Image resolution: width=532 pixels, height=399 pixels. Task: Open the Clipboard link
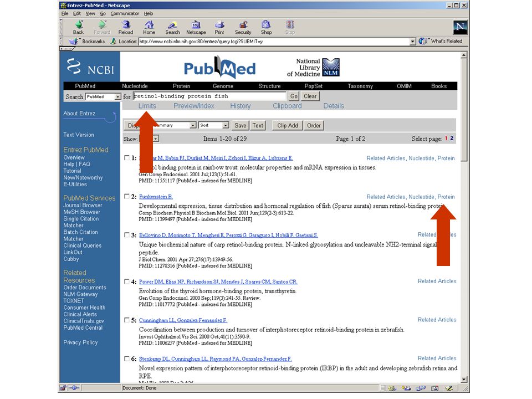[287, 106]
